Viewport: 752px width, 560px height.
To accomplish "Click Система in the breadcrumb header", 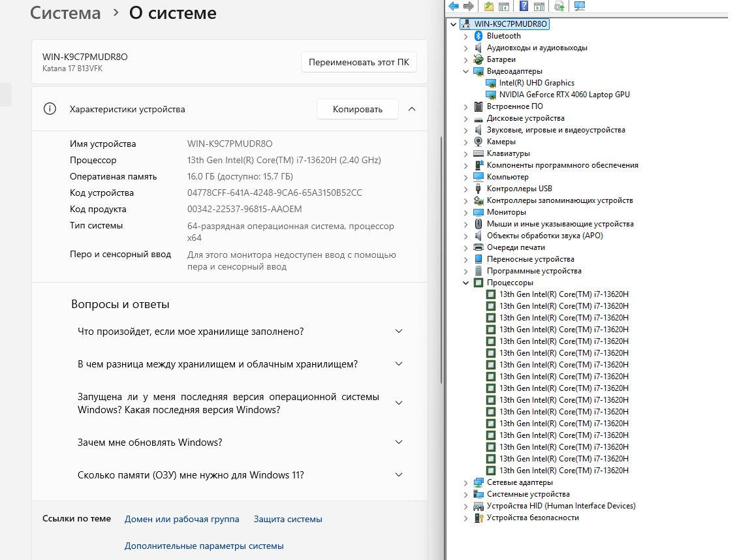I will pyautogui.click(x=66, y=13).
